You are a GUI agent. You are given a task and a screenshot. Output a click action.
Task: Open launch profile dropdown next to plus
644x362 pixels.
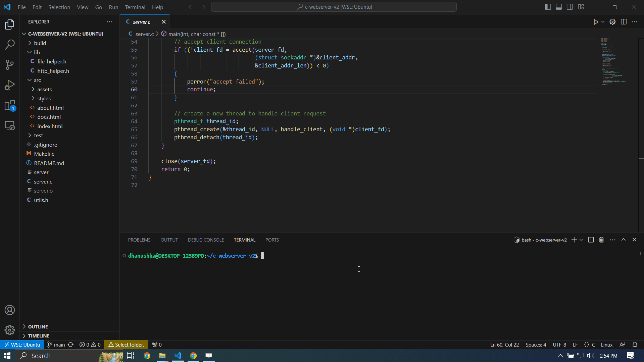tap(581, 240)
